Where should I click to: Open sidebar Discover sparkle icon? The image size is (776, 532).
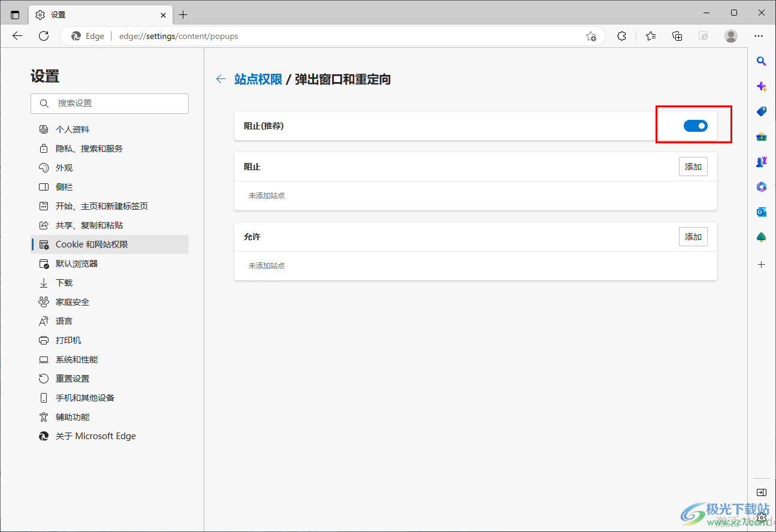[x=762, y=86]
